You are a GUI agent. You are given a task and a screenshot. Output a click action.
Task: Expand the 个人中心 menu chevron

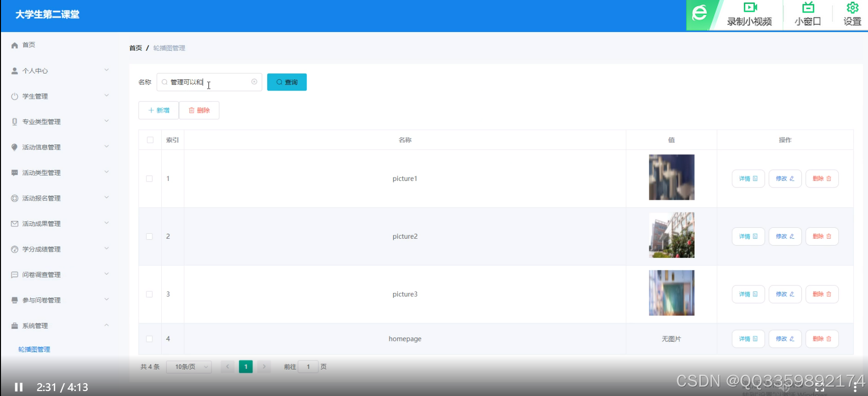(x=106, y=70)
